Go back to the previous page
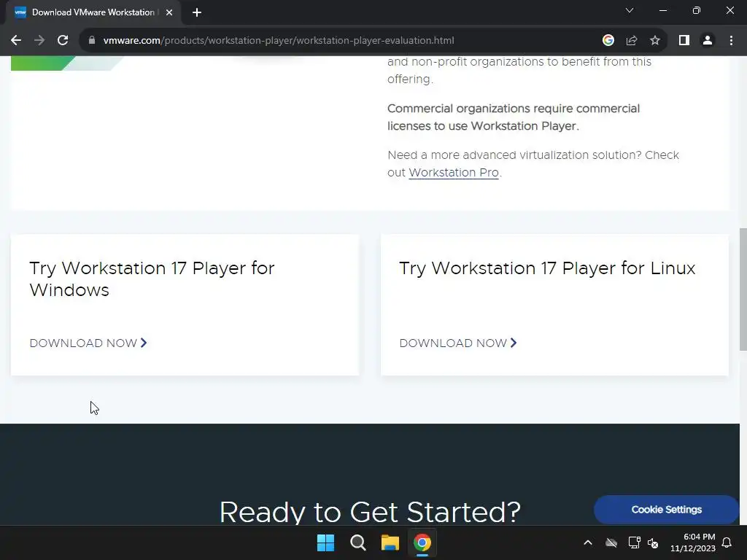747x560 pixels. coord(16,41)
